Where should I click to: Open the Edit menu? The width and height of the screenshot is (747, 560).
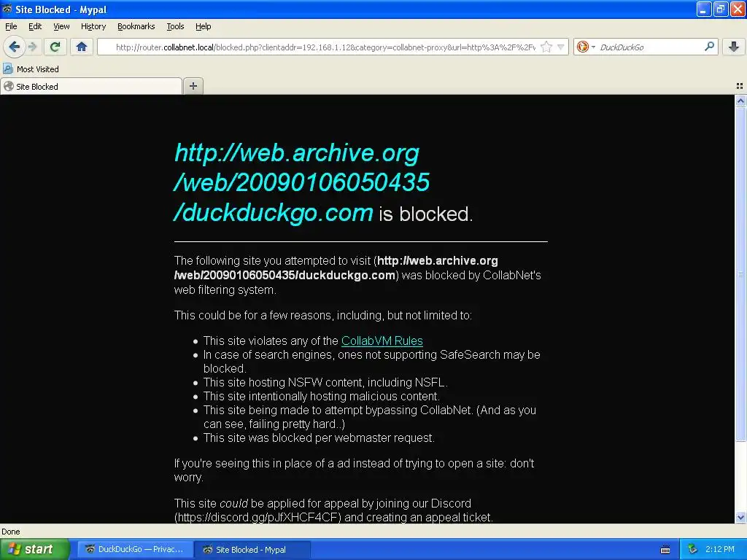pos(35,26)
